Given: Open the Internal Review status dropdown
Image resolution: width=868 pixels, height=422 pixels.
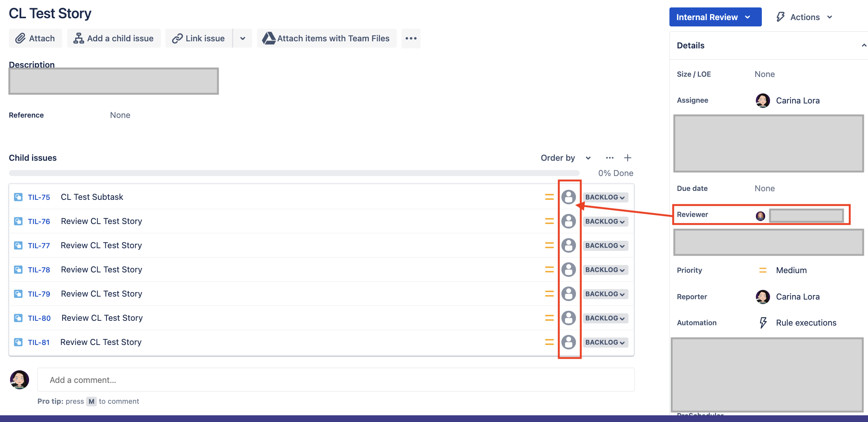Looking at the screenshot, I should (x=715, y=17).
